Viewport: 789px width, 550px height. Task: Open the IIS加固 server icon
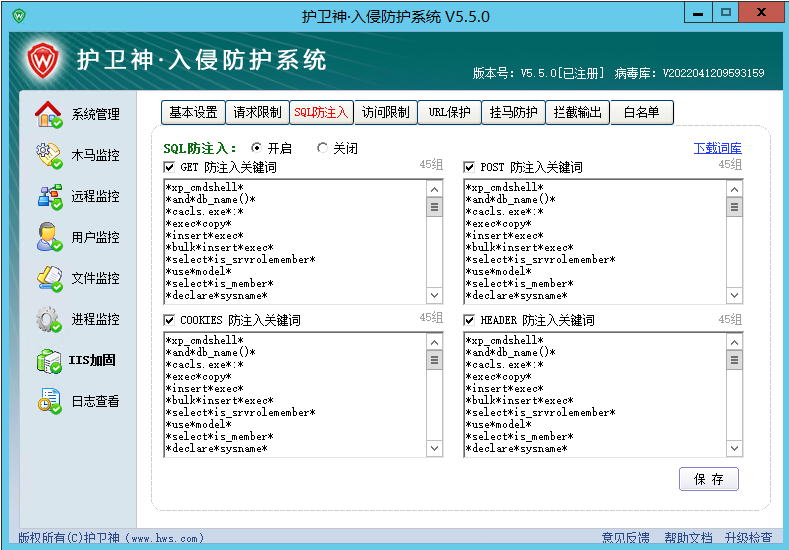[49, 361]
